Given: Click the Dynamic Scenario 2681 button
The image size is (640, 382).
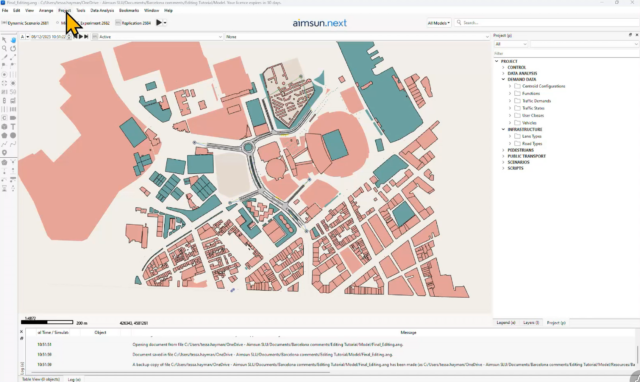Looking at the screenshot, I should [25, 23].
